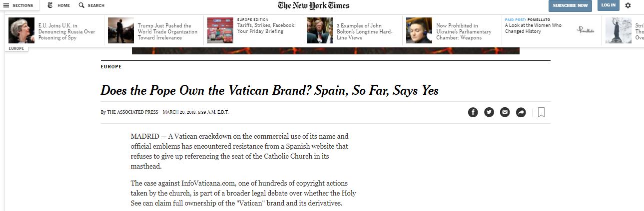Click the Times T home icon

tap(50, 5)
